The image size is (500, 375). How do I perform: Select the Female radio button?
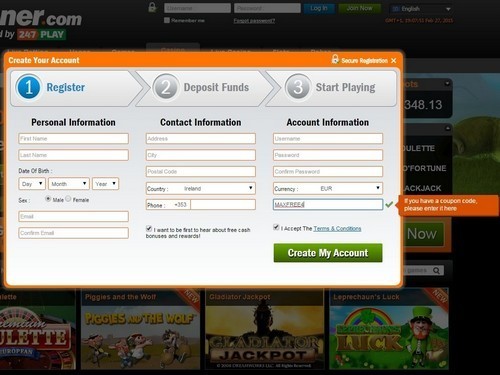click(68, 199)
